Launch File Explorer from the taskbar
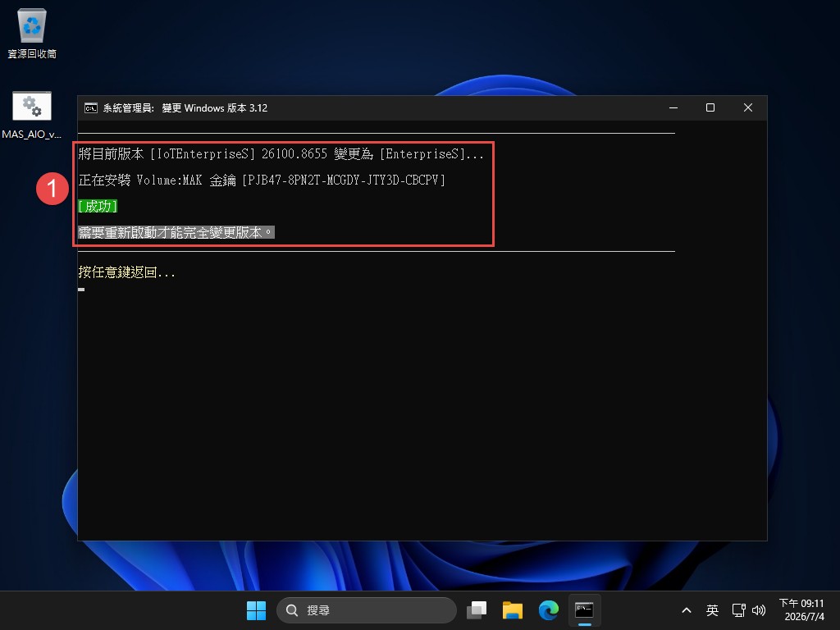Viewport: 840px width, 630px height. pyautogui.click(x=512, y=610)
